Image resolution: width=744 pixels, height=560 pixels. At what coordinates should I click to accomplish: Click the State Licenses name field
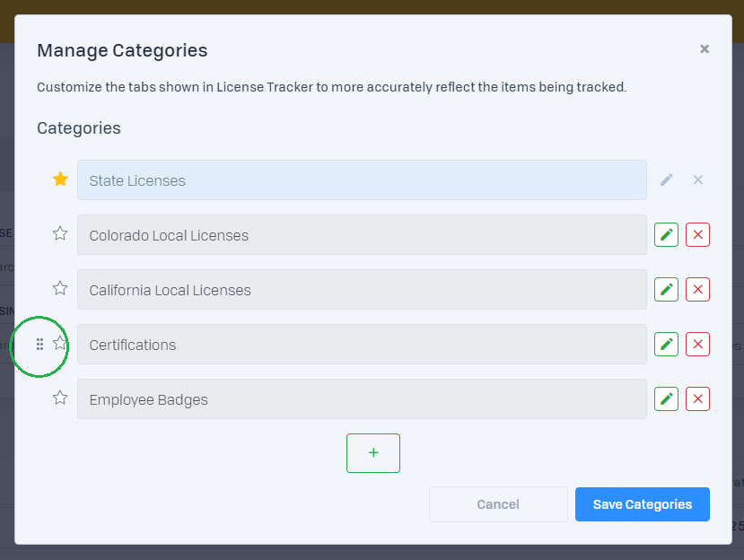(x=362, y=180)
